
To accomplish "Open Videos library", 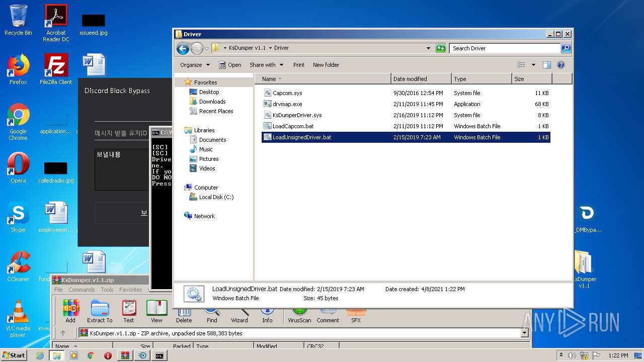I will [x=207, y=168].
